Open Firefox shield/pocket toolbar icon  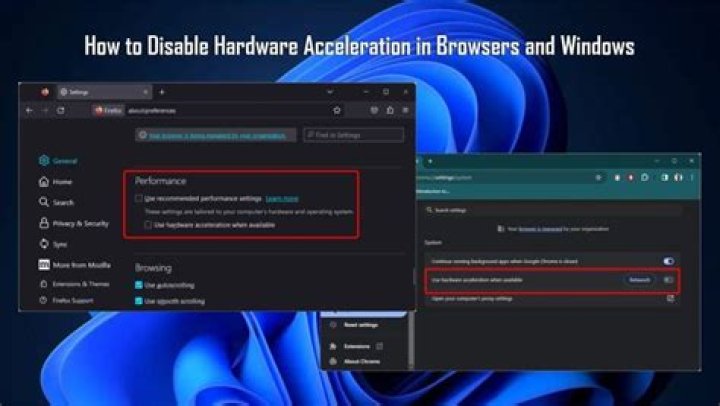coord(374,110)
